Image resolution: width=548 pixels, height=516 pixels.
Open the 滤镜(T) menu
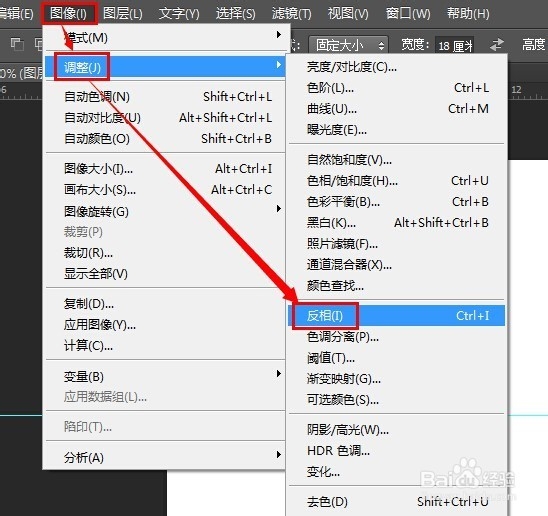pos(291,14)
